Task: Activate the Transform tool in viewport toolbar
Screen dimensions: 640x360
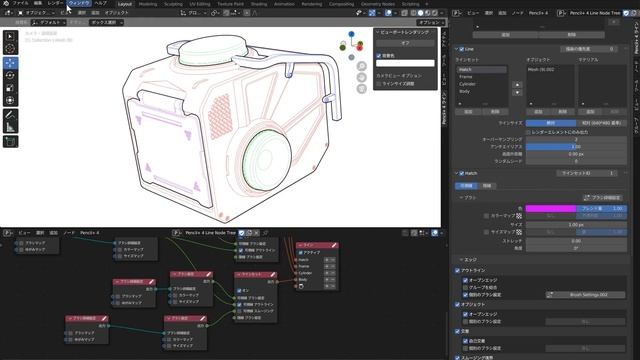Action: coord(10,100)
